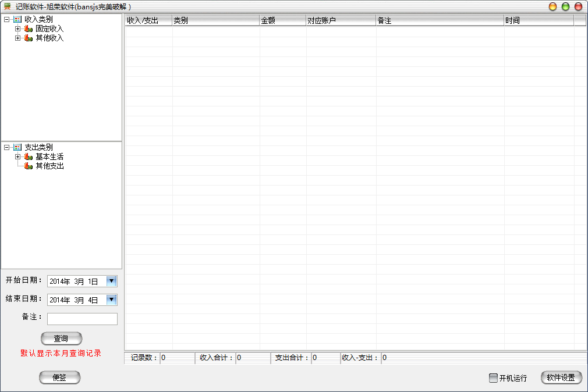Select the 基本生活 tree item

(49, 156)
